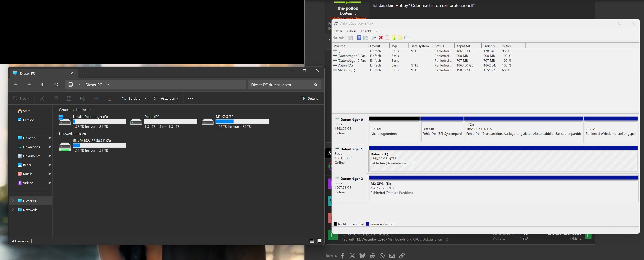The width and height of the screenshot is (644, 260).
Task: Switch to list details view in status bar
Action: [312, 241]
